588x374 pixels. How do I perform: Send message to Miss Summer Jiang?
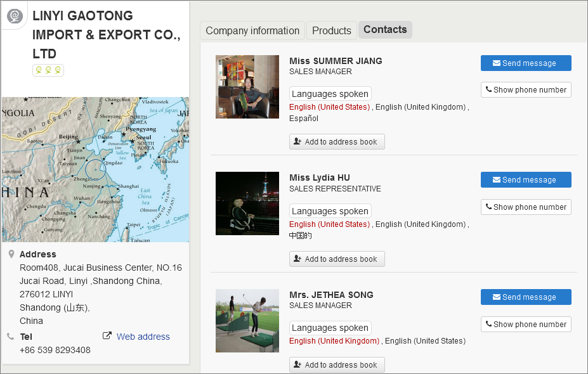coord(526,63)
